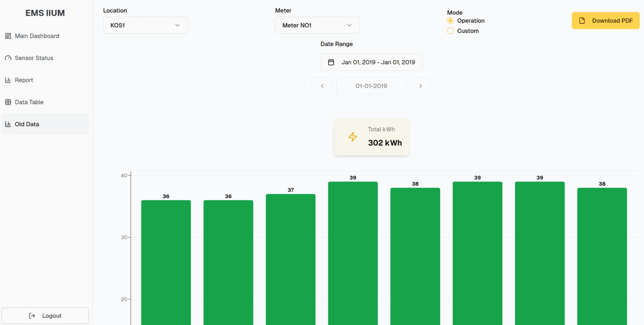Click the lightning bolt icon in Total kWh card
Viewport: 644px width, 325px height.
click(353, 137)
